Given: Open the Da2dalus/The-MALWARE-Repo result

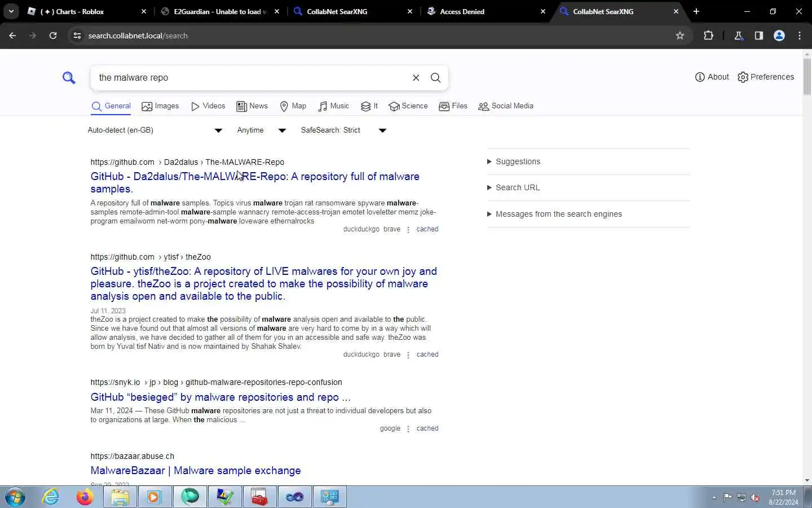Looking at the screenshot, I should 255,183.
